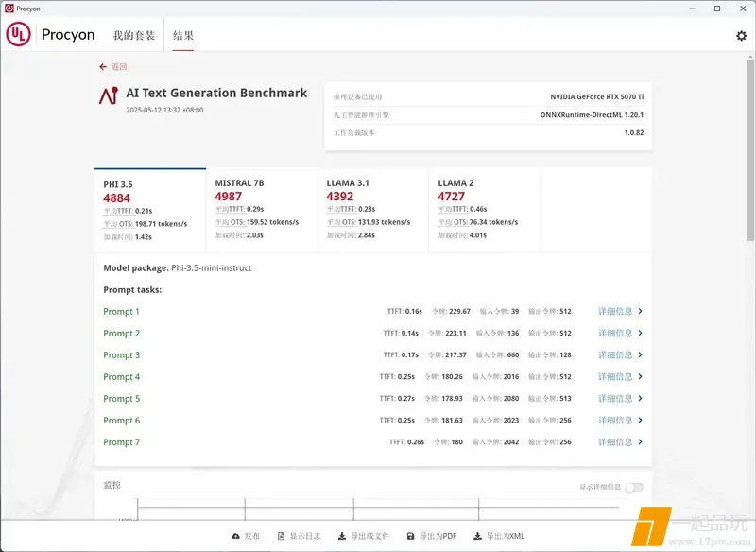
Task: Expand details chevron for Prompt 3
Action: (x=640, y=354)
